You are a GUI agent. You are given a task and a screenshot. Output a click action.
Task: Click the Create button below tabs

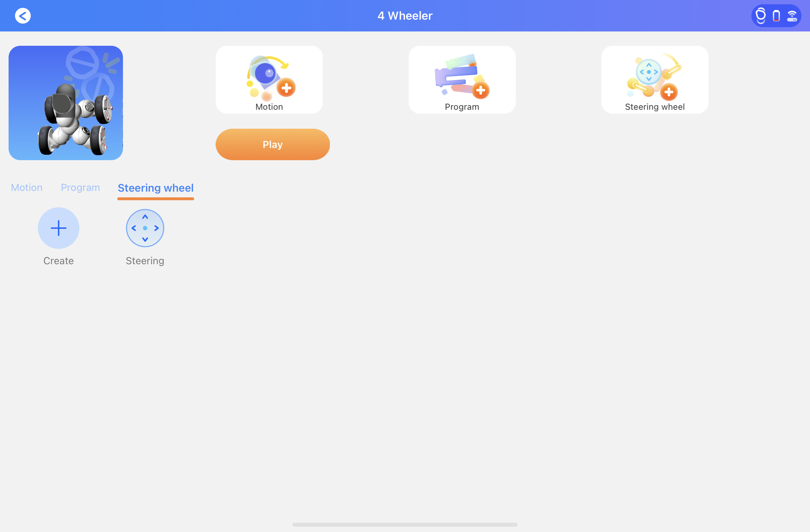point(59,228)
